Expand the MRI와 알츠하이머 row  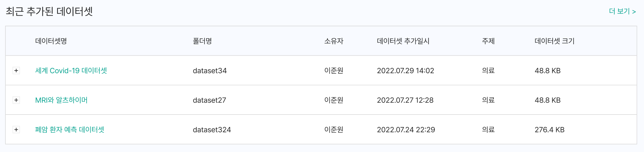click(16, 100)
